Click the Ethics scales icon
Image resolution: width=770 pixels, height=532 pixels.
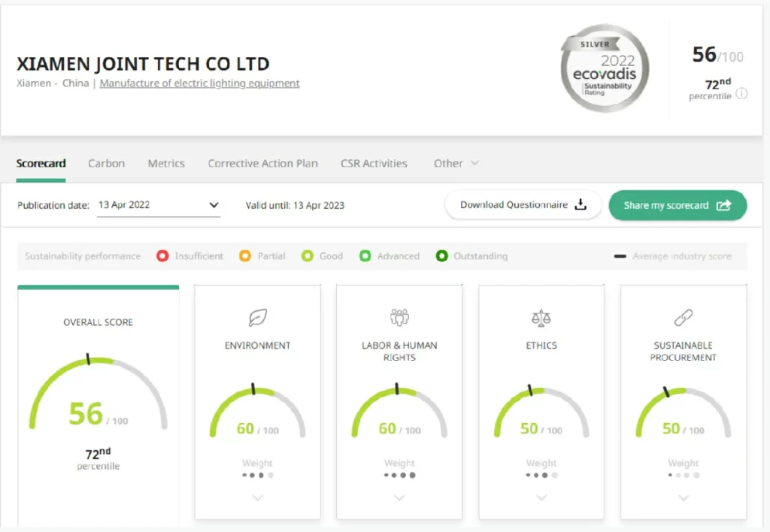[541, 318]
